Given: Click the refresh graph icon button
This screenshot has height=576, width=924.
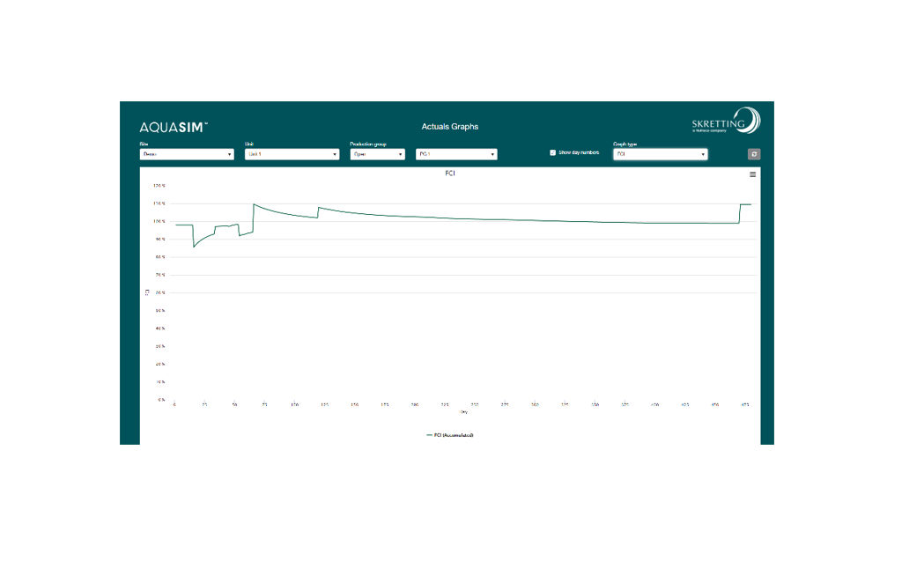Looking at the screenshot, I should click(x=754, y=154).
